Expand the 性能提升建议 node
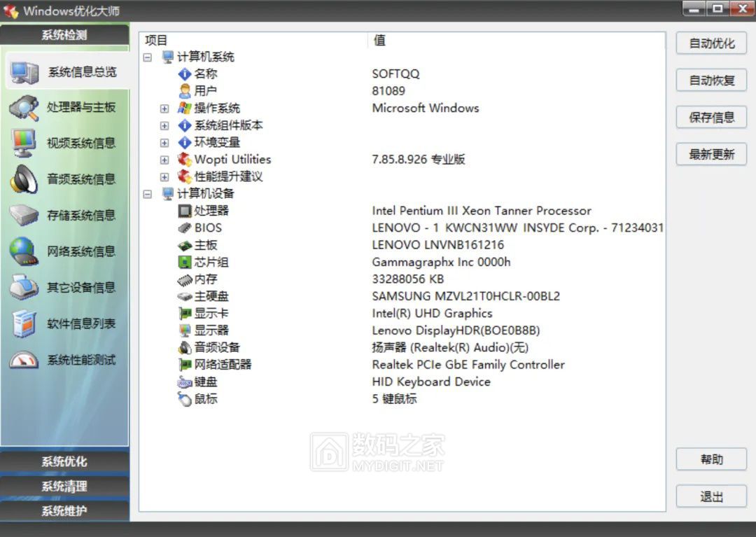This screenshot has height=537, width=756. coord(164,177)
